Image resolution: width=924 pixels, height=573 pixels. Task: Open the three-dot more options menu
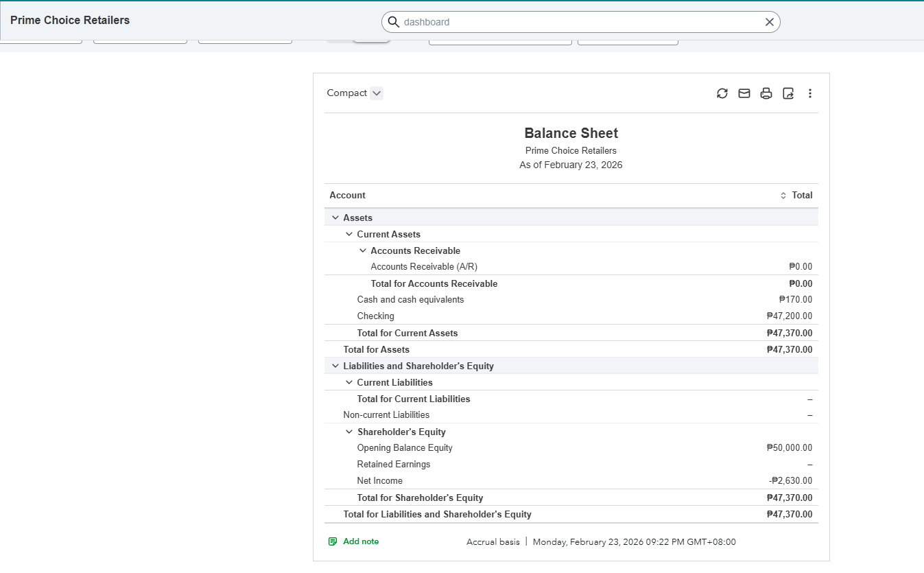[x=810, y=93]
